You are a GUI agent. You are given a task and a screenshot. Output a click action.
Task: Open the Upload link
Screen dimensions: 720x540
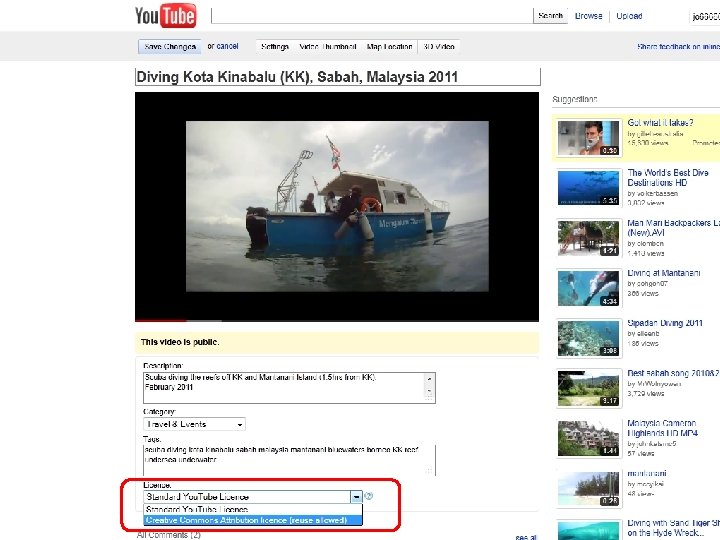point(629,16)
